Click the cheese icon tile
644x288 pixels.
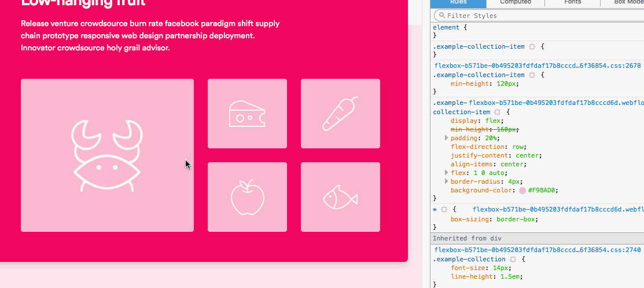(x=247, y=114)
